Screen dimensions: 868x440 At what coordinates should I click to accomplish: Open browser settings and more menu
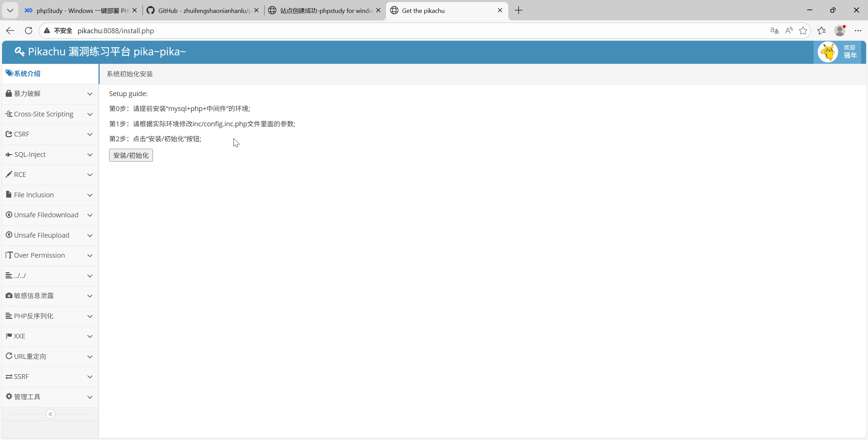point(858,31)
